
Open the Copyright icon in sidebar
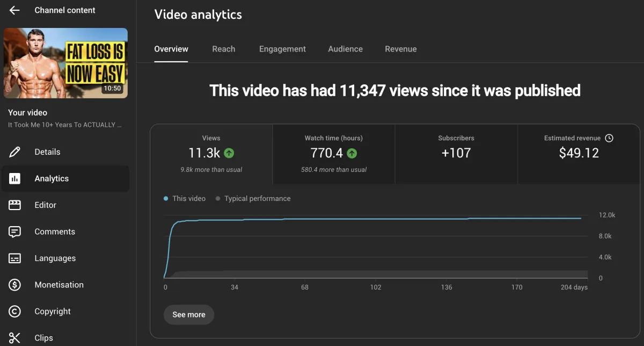click(15, 311)
